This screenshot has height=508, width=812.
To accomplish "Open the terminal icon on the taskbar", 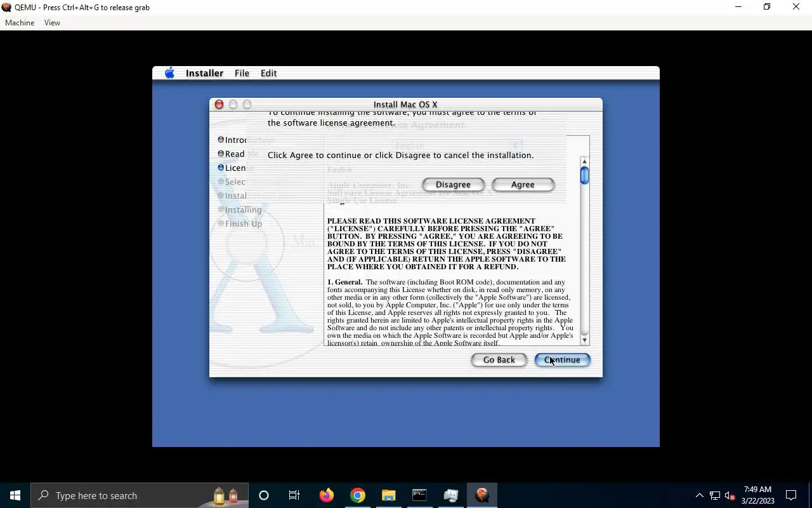I will click(419, 495).
